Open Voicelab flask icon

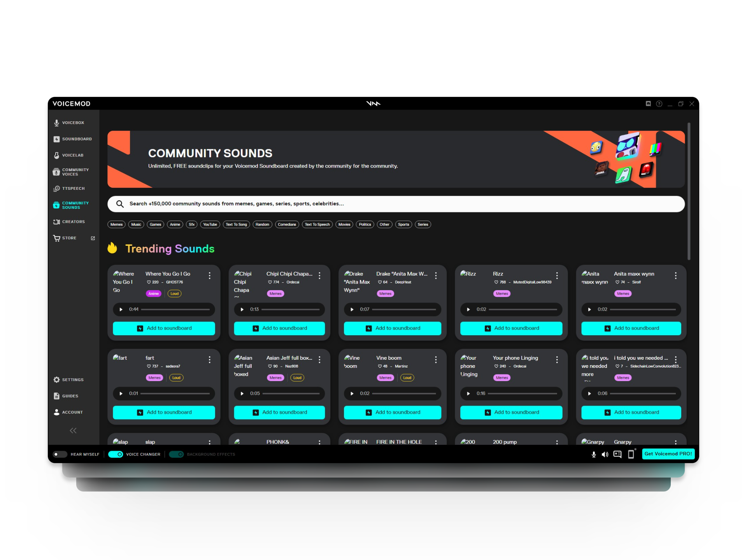point(56,155)
